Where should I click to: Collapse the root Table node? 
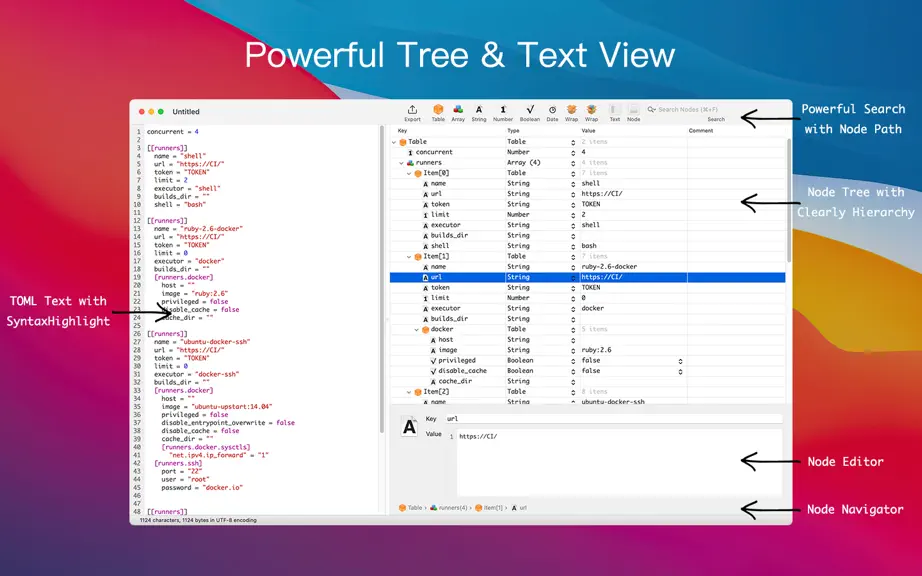[x=395, y=142]
